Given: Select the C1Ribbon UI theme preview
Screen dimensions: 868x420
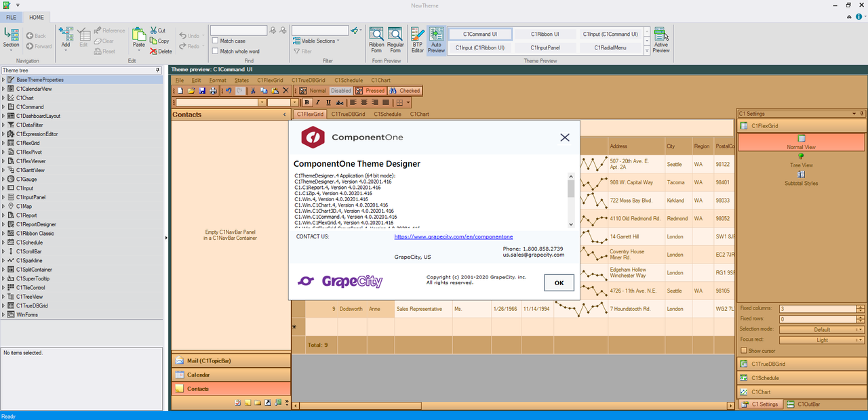Looking at the screenshot, I should pos(545,34).
